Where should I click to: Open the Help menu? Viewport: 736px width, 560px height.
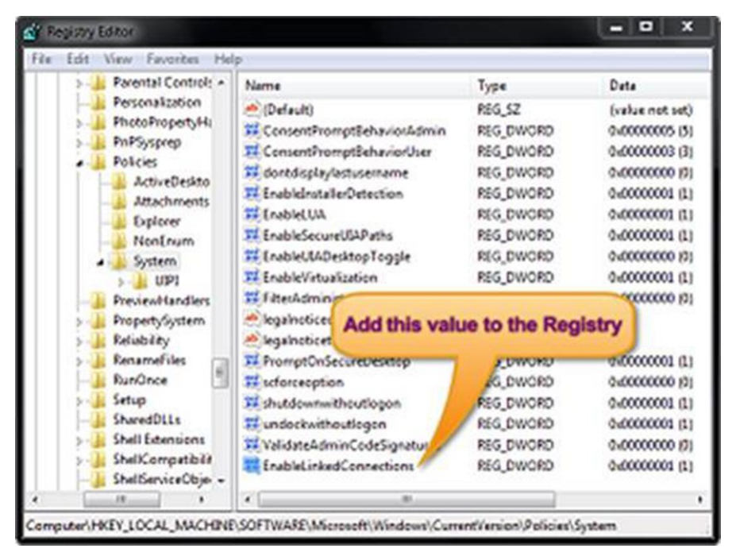(228, 60)
